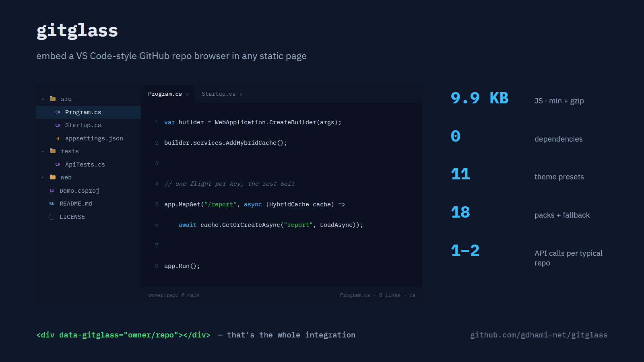Screen dimensions: 644x362
Task: Expand the web folder arrow
Action: [x=43, y=177]
